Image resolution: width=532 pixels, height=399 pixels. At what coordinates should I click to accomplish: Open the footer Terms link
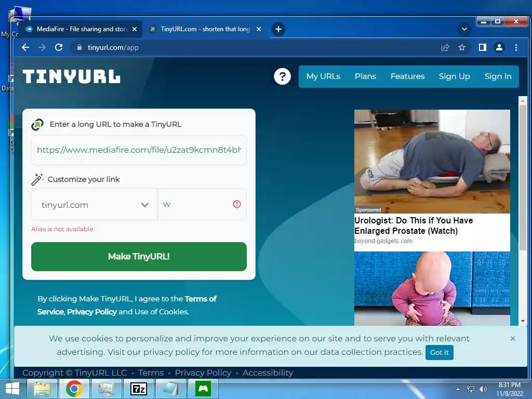(151, 373)
